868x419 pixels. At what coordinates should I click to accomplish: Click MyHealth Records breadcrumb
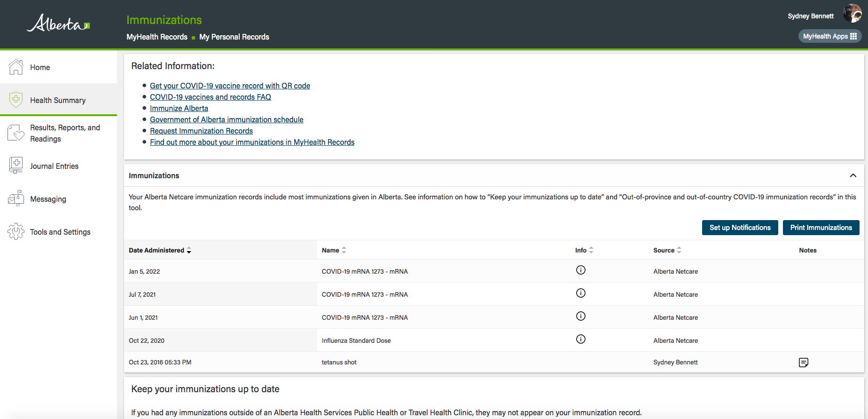pyautogui.click(x=157, y=37)
